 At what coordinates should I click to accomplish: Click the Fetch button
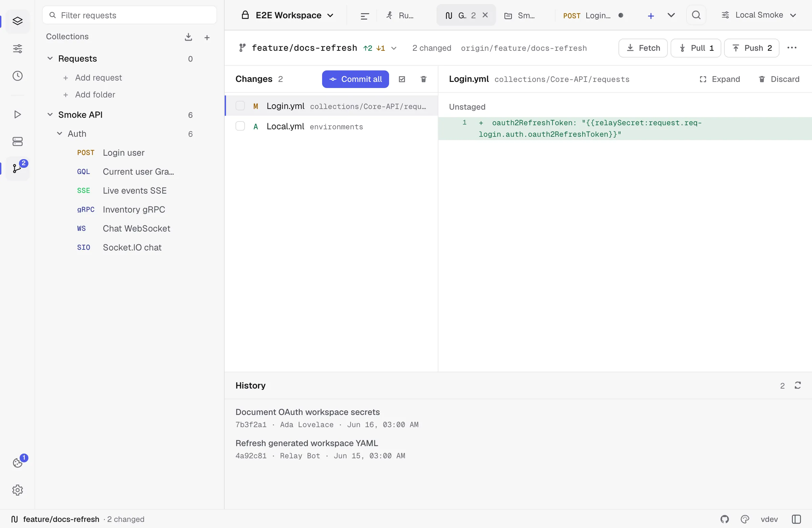pos(643,48)
